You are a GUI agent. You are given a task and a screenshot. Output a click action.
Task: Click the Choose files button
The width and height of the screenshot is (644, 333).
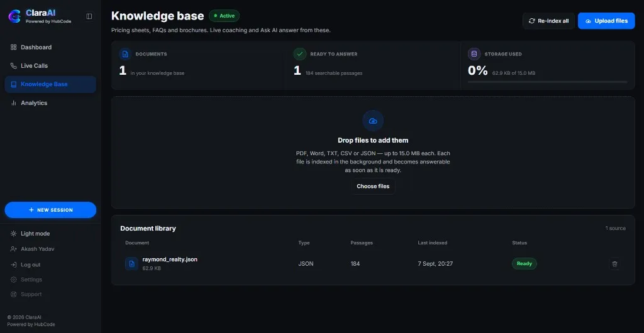(x=373, y=186)
